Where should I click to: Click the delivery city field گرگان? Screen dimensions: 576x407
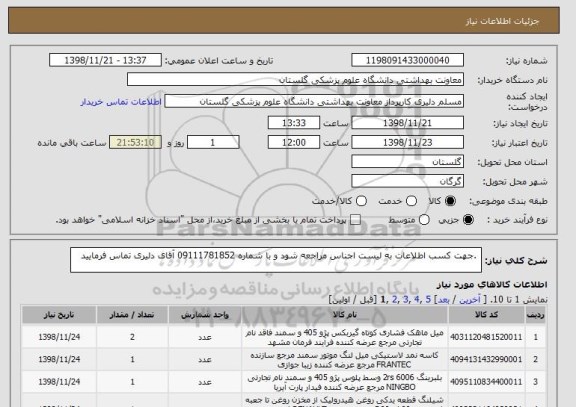tap(407, 181)
